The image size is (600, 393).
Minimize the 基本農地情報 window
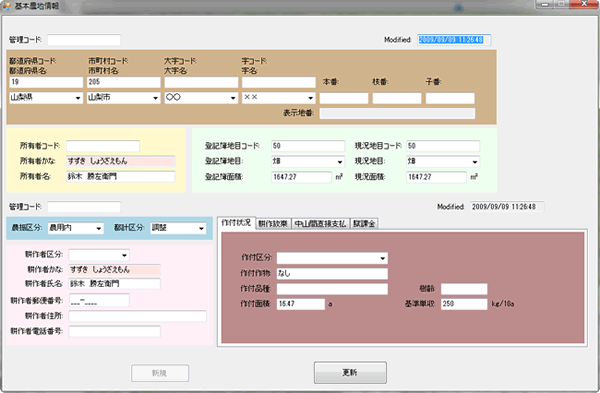[x=545, y=4]
